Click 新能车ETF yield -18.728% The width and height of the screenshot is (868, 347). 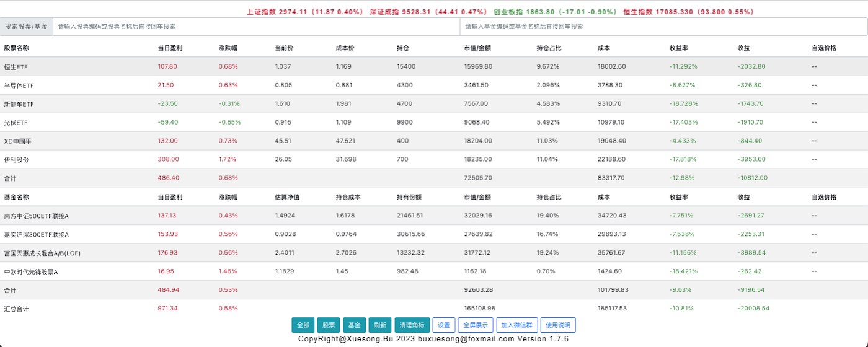coord(683,103)
